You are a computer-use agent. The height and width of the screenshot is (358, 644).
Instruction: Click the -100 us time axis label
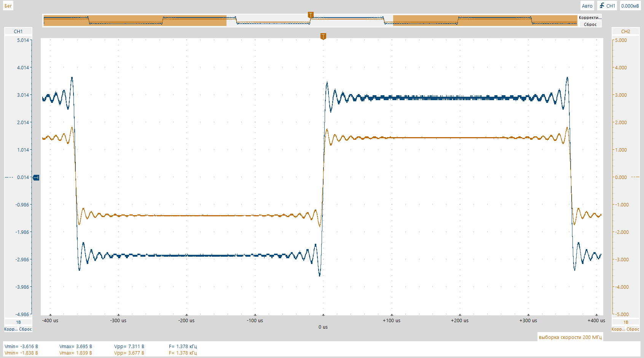click(x=255, y=320)
